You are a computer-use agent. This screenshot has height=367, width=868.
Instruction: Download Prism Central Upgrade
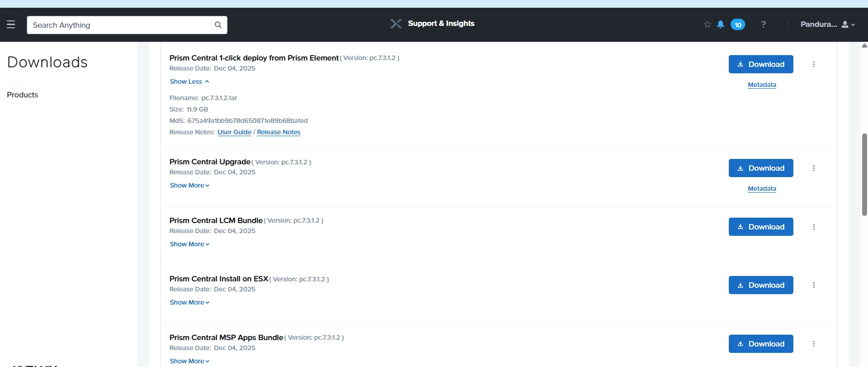click(x=761, y=168)
